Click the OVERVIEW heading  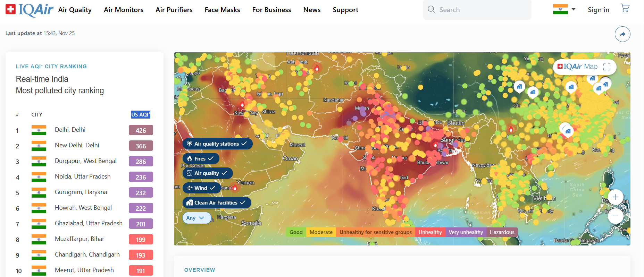pyautogui.click(x=200, y=270)
